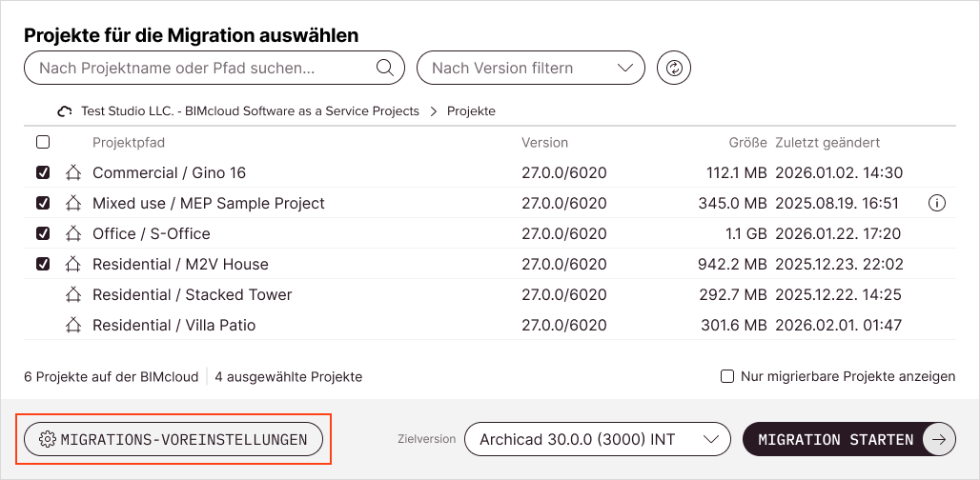Click the refresh project list icon
Viewport: 980px width, 480px height.
(674, 68)
